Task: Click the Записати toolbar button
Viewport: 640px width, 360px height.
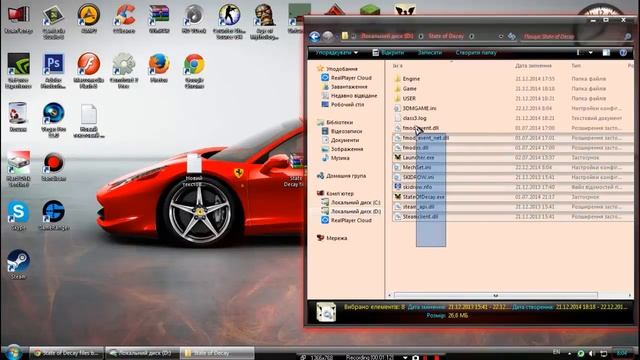Action: [429, 53]
